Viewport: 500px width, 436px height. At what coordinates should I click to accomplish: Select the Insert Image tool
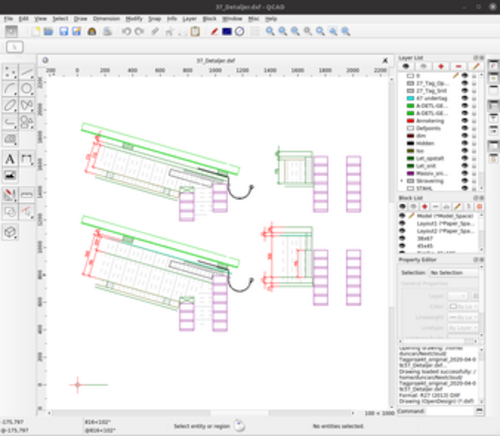point(10,175)
